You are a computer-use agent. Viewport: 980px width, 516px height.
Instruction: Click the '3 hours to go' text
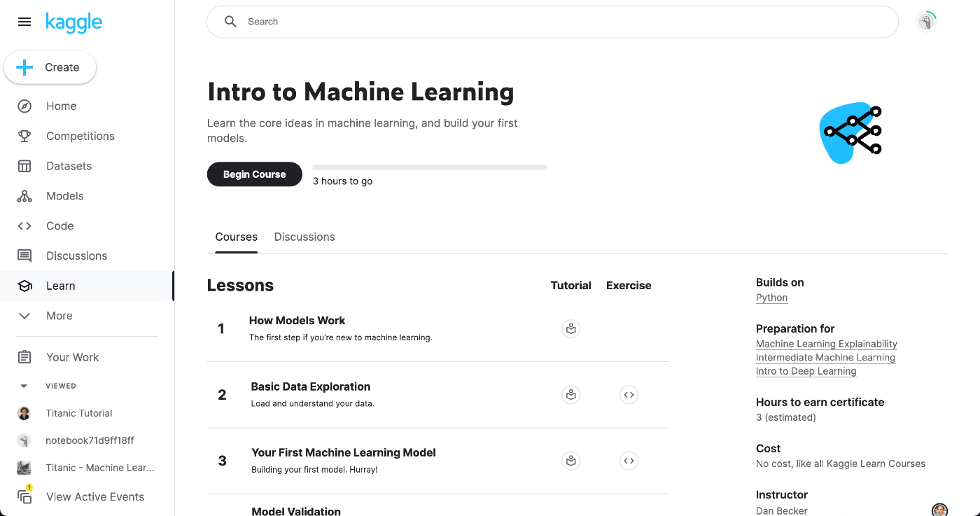[x=342, y=181]
